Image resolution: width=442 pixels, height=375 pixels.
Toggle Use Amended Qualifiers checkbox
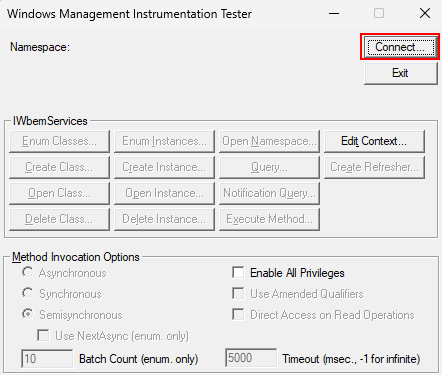pos(238,294)
